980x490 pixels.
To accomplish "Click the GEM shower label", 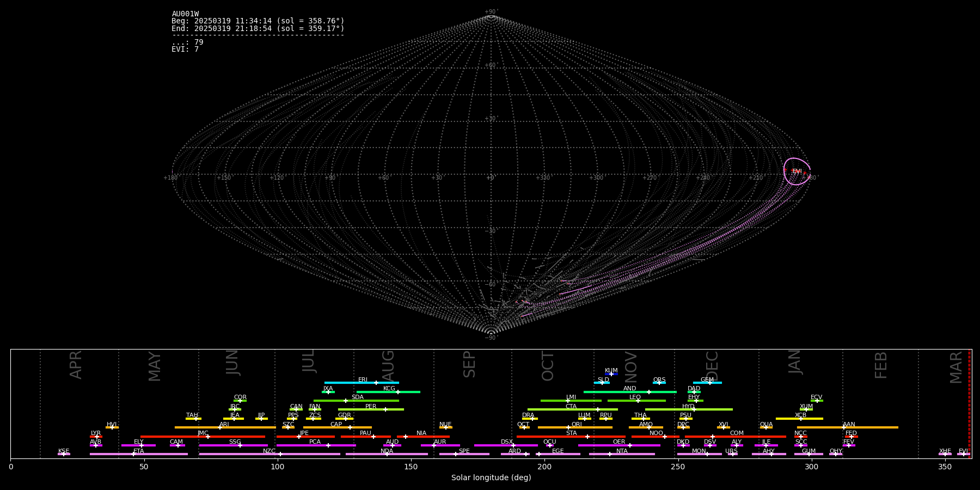I will point(707,380).
